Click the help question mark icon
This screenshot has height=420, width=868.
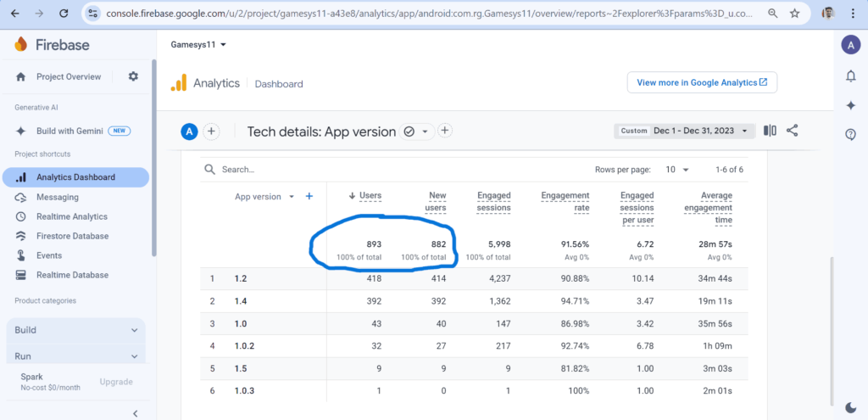pos(850,134)
